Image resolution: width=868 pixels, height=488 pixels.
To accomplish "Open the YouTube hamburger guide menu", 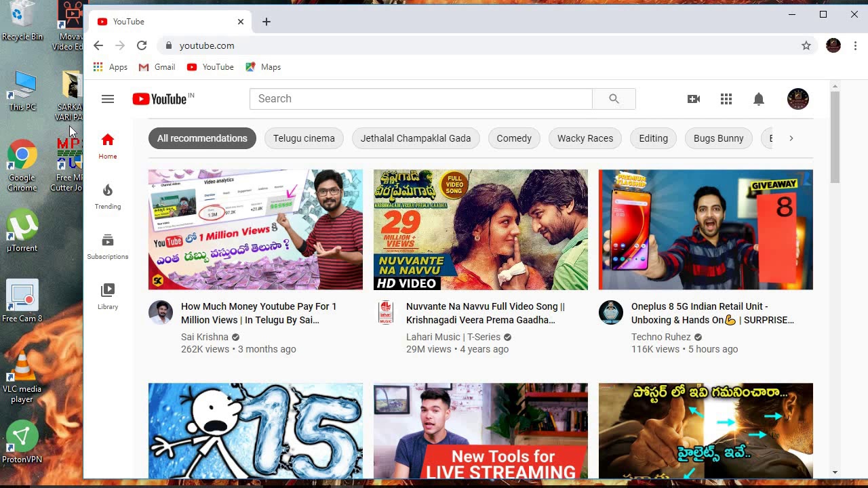I will 108,99.
